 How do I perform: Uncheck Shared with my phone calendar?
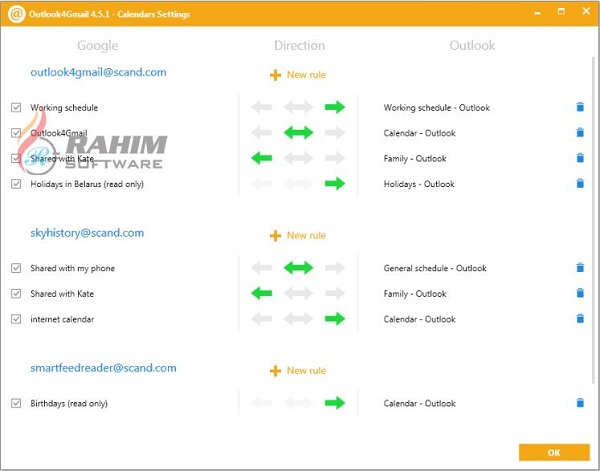(16, 268)
